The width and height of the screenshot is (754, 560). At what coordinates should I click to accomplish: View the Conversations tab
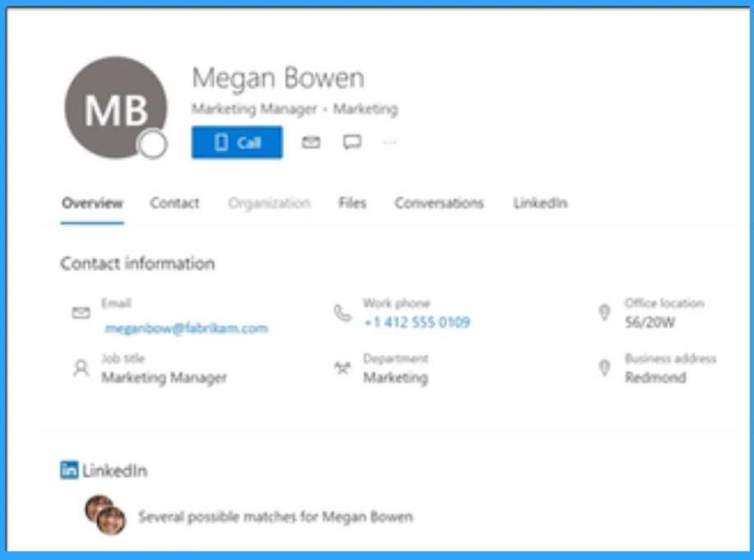tap(439, 204)
